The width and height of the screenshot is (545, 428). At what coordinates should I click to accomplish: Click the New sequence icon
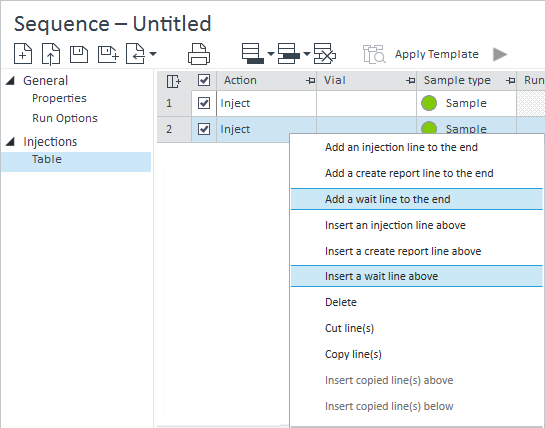coord(23,54)
